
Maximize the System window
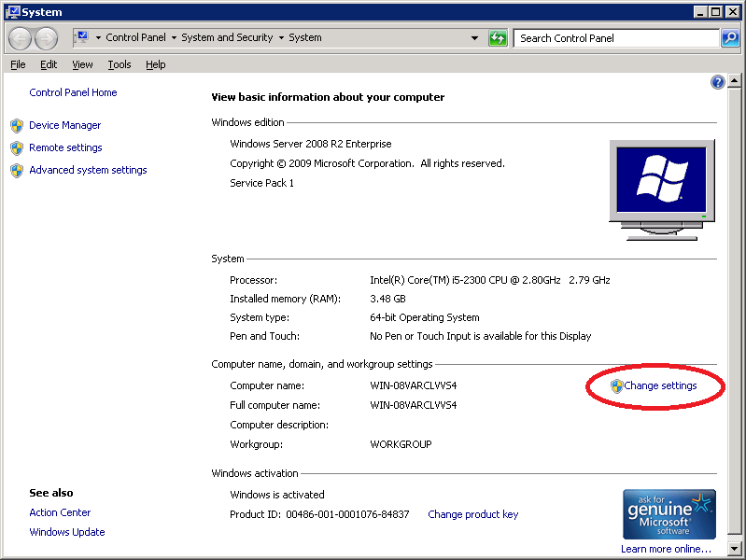tap(715, 12)
